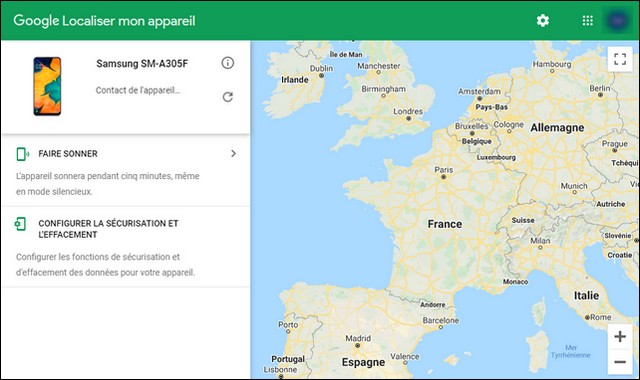Open the Google account avatar
Image resolution: width=640 pixels, height=380 pixels.
click(x=618, y=20)
